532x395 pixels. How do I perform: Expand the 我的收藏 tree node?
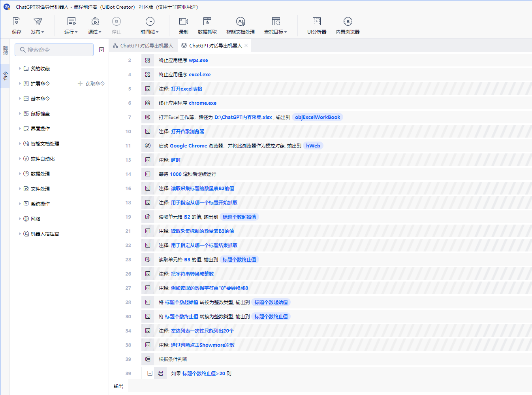(x=20, y=68)
